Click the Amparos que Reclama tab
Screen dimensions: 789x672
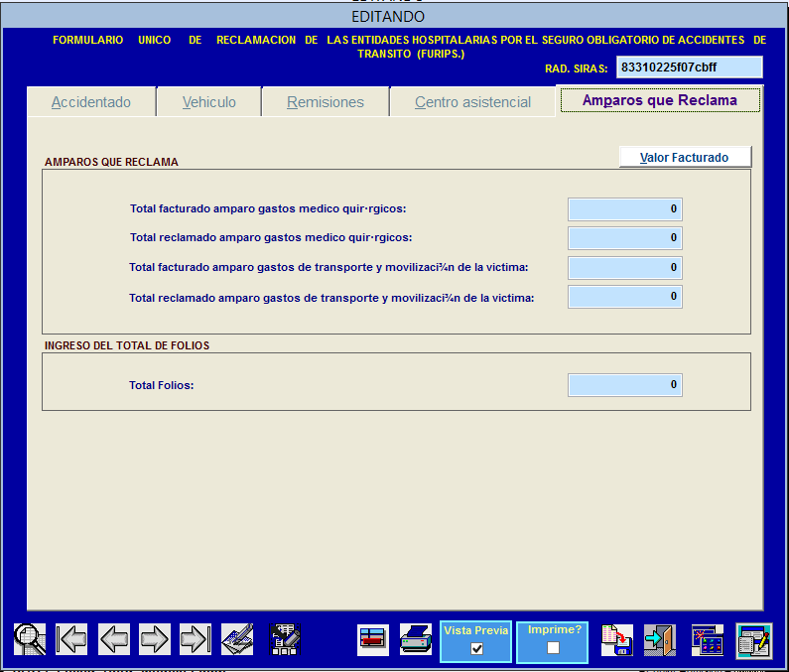(660, 100)
